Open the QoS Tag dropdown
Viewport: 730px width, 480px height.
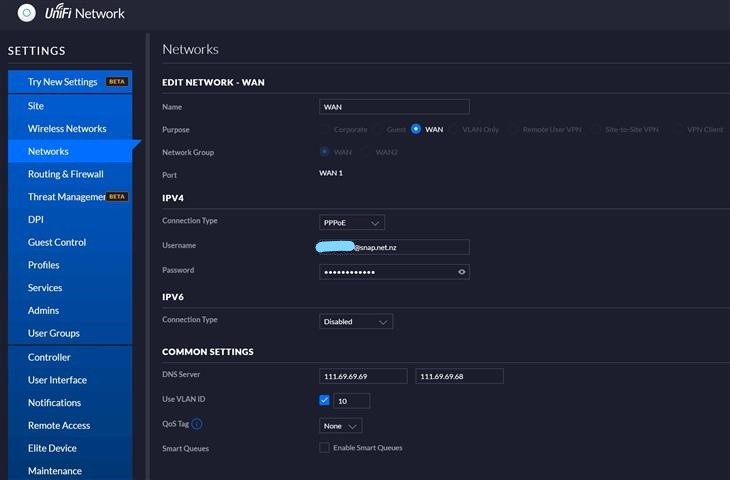pyautogui.click(x=341, y=425)
